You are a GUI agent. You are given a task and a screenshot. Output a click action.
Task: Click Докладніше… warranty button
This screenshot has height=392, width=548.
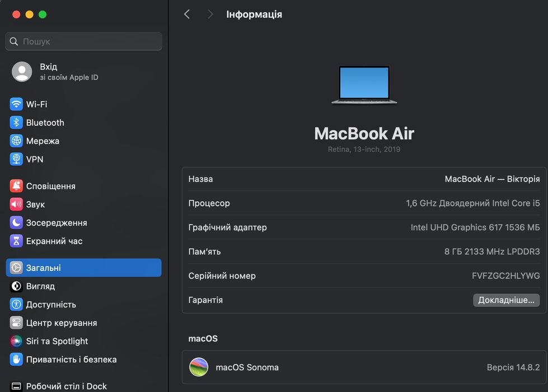[506, 300]
